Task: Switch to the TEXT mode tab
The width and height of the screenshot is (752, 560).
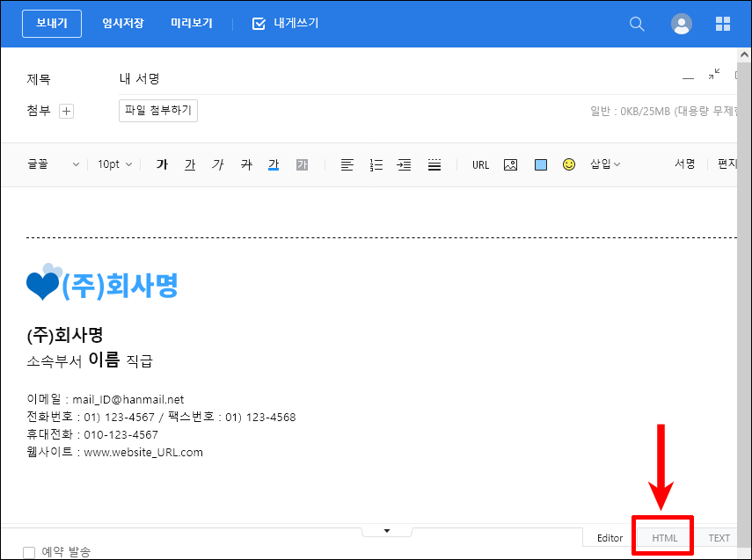Action: (x=719, y=537)
